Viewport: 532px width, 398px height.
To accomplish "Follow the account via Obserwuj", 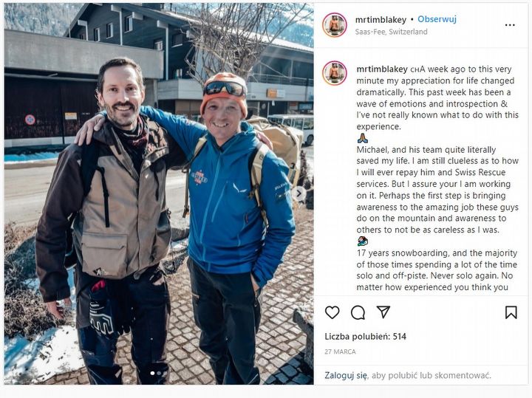I will [x=437, y=19].
